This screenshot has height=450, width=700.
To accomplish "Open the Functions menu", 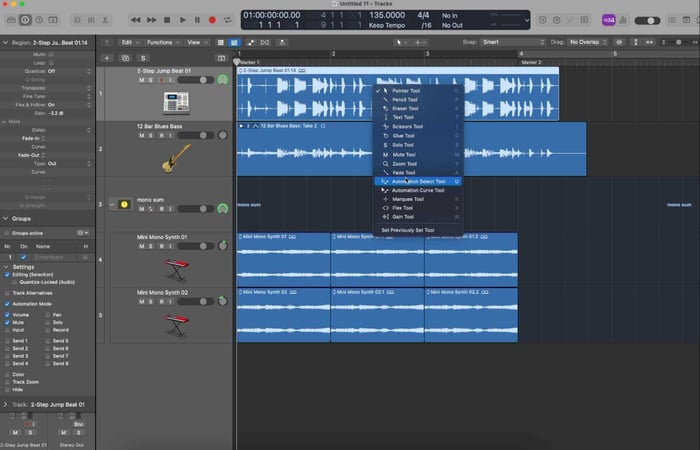I will [x=163, y=42].
